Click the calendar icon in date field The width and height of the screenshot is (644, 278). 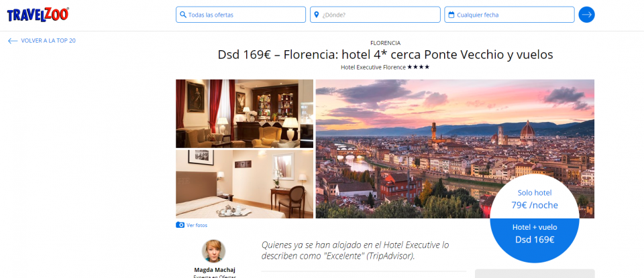tap(451, 15)
